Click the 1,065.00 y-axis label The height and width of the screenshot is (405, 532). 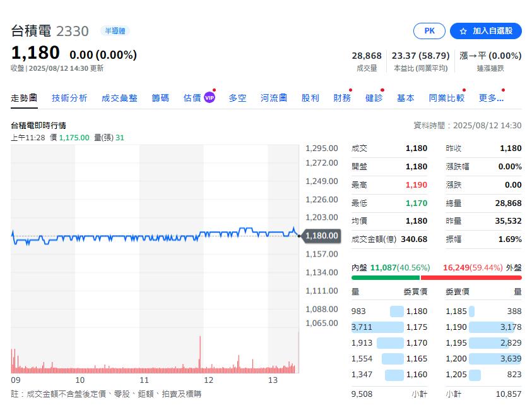pos(322,323)
